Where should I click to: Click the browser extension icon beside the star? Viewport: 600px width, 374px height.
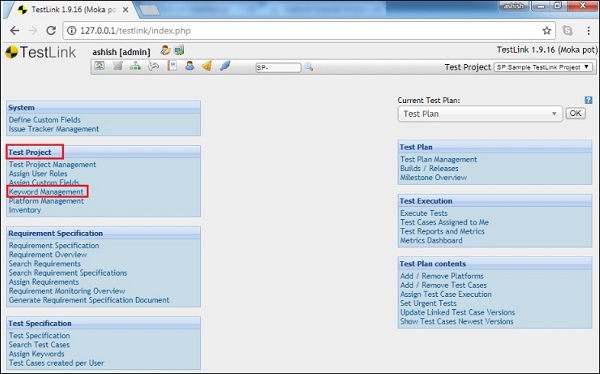(x=567, y=31)
